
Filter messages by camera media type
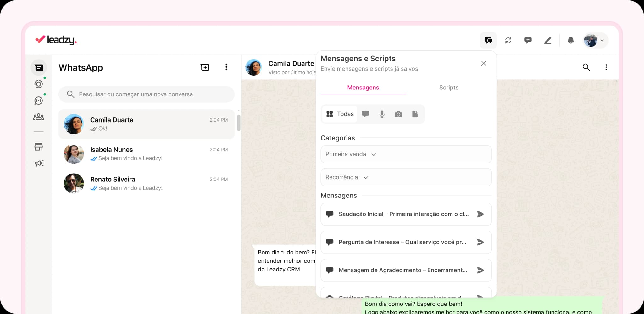(398, 114)
